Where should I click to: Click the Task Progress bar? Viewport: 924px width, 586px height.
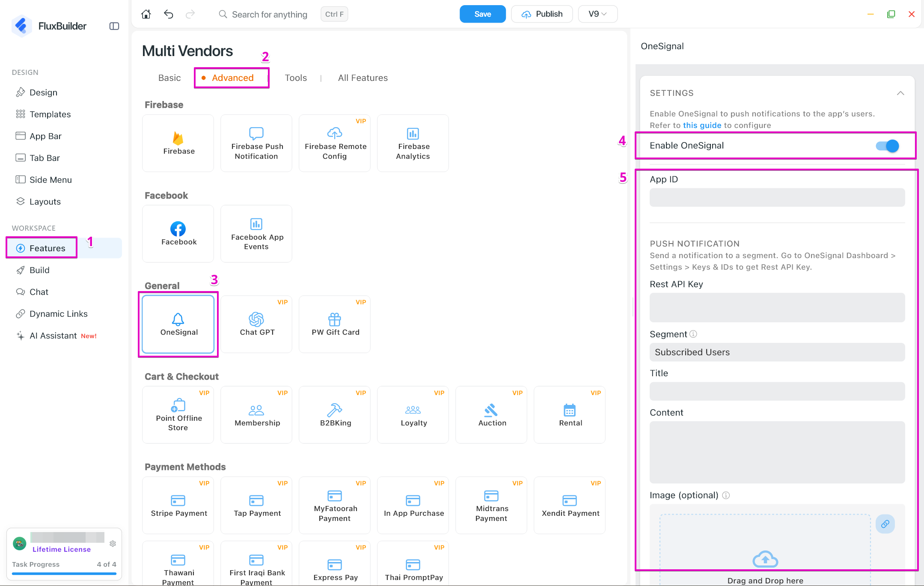(64, 573)
